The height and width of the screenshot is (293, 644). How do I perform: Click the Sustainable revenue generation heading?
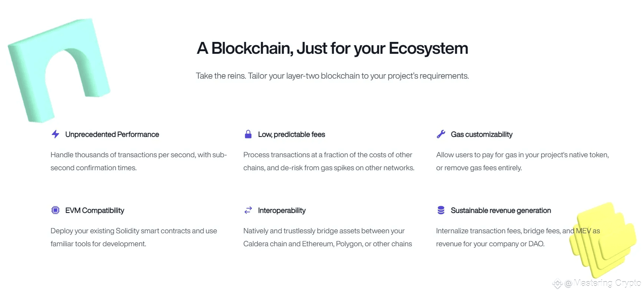[501, 210]
